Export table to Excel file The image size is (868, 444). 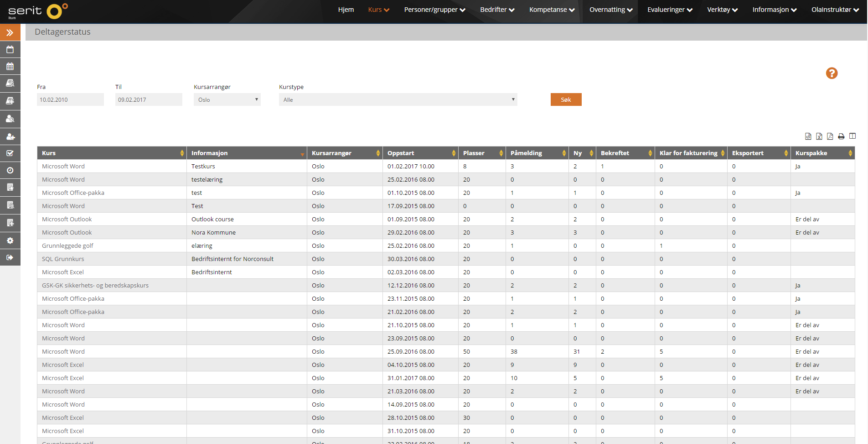coord(819,136)
